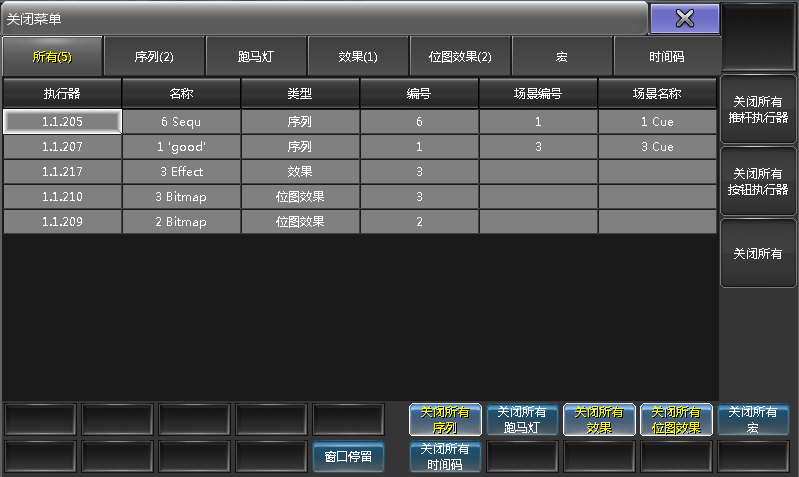
Task: Select the 宏 tab
Action: tap(562, 56)
